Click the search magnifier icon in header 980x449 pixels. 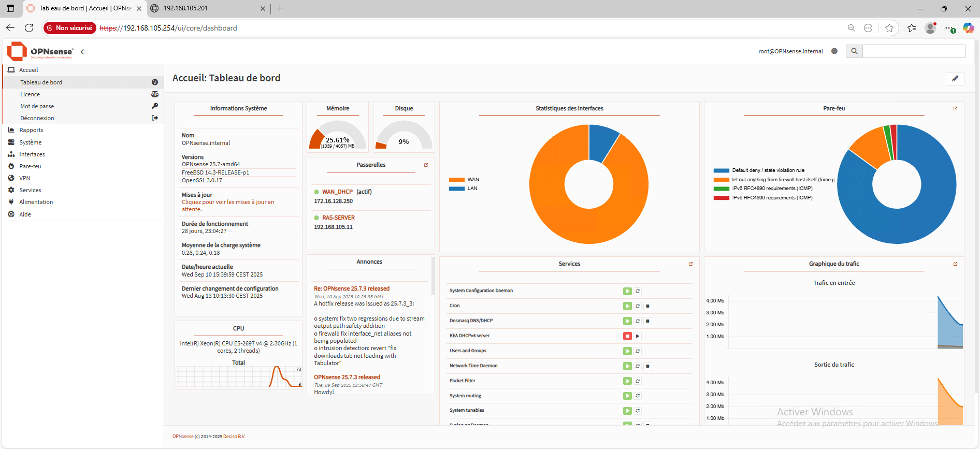coord(854,51)
